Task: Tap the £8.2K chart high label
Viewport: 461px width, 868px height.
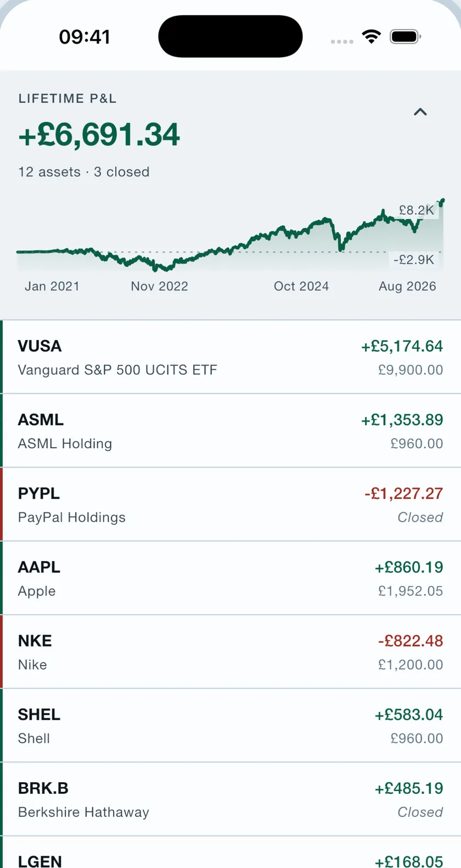Action: point(417,210)
